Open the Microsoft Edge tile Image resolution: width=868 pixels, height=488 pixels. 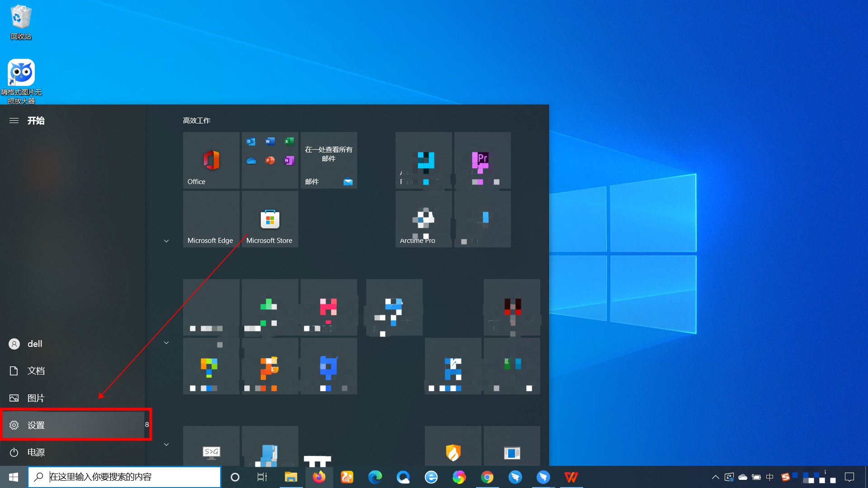click(210, 219)
